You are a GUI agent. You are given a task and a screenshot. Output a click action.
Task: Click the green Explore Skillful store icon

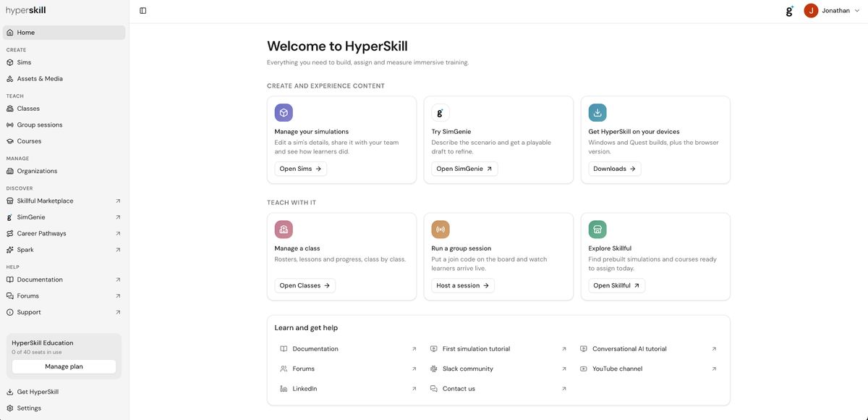597,230
